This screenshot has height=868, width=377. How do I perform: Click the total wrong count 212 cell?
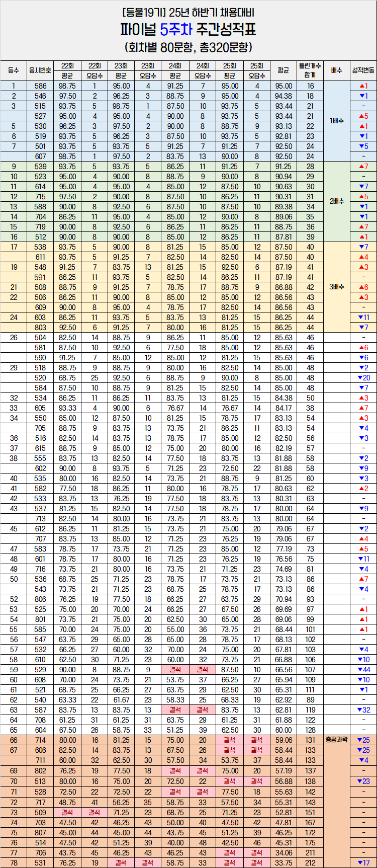pyautogui.click(x=310, y=863)
